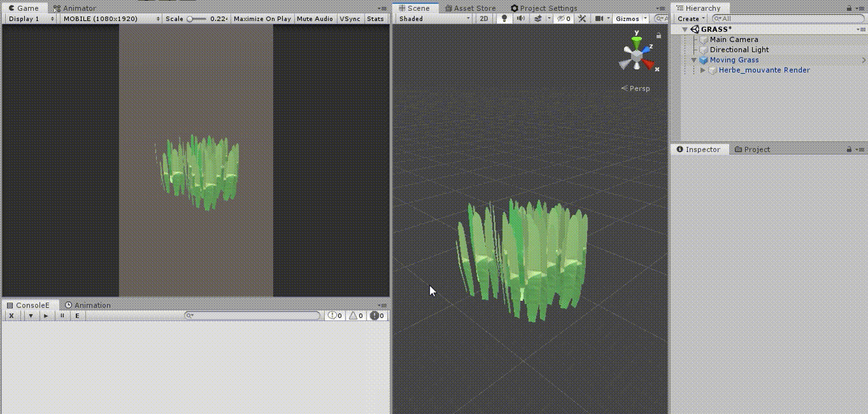Toggle errors filter in ConsoleE
The width and height of the screenshot is (868, 414).
click(377, 315)
